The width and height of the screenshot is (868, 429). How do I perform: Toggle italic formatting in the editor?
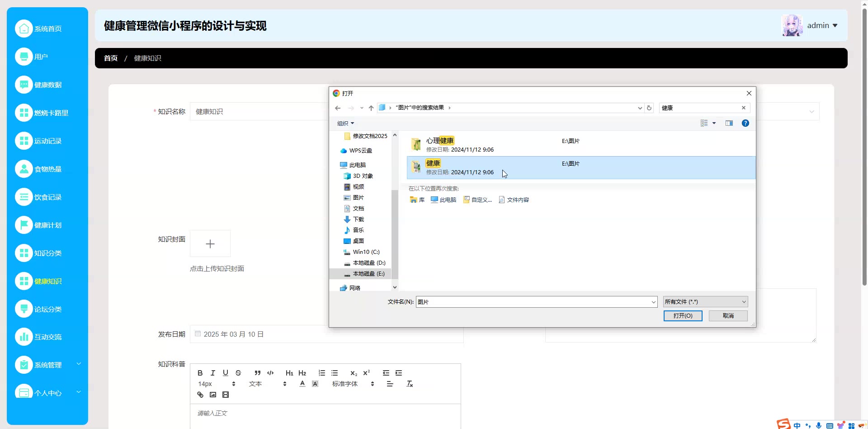(x=212, y=373)
